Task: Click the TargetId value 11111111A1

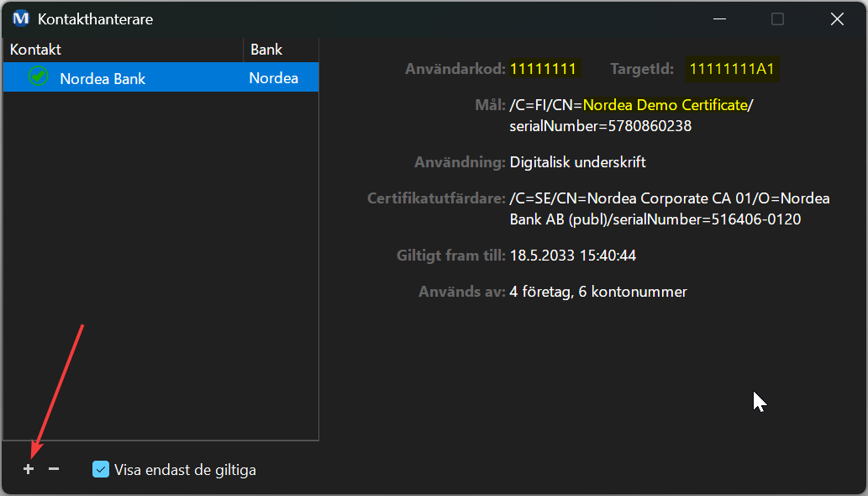Action: point(732,69)
